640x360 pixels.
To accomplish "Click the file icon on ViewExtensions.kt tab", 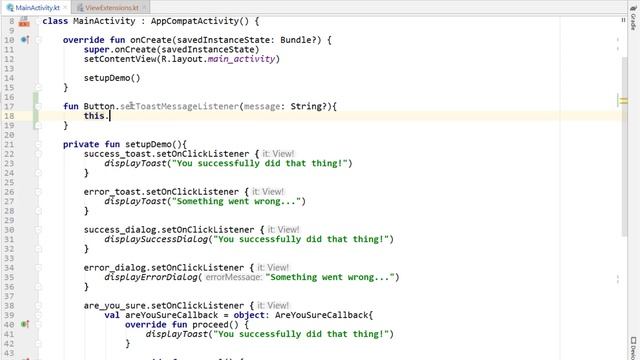I will tap(80, 7).
